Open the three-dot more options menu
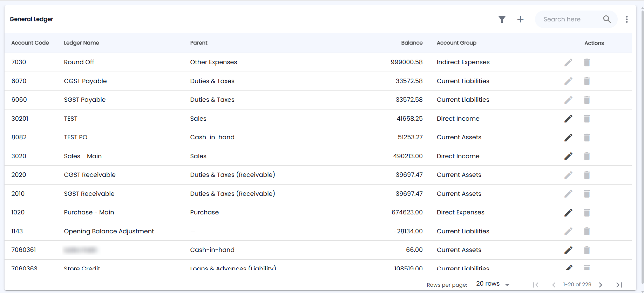 tap(626, 19)
